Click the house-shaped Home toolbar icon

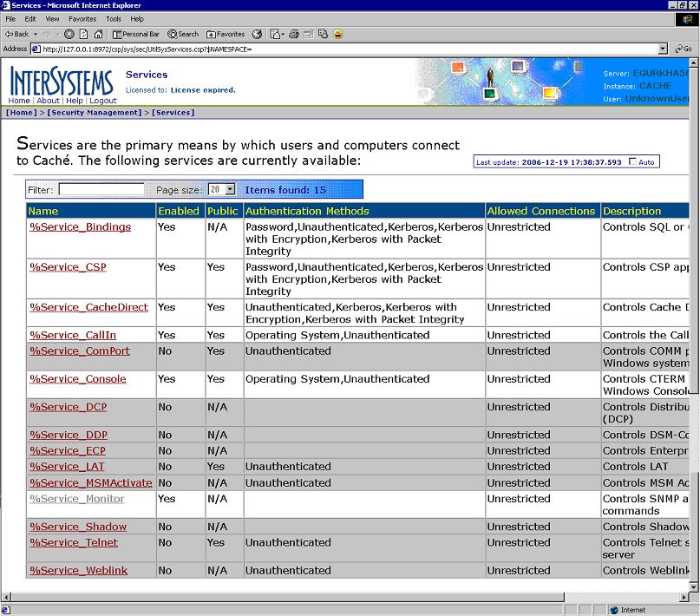point(98,34)
